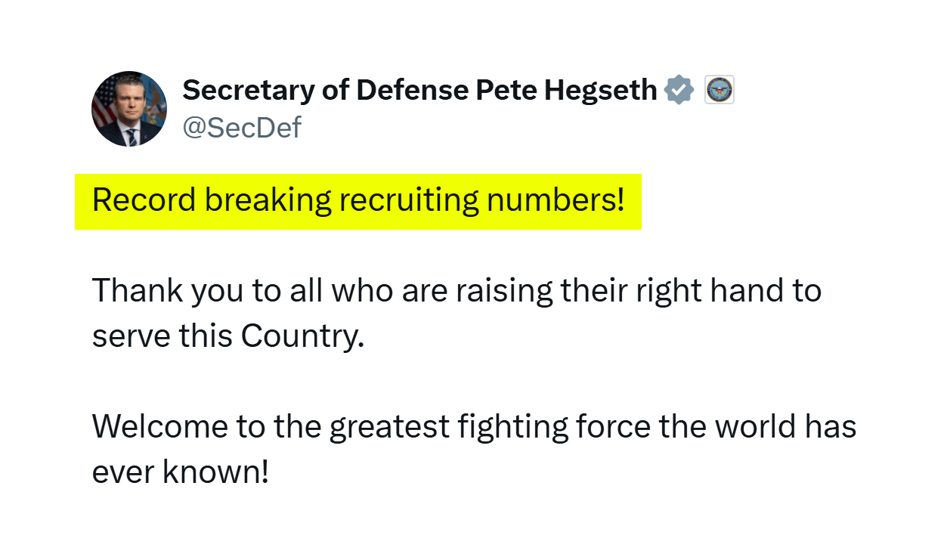The height and width of the screenshot is (560, 947).
Task: Click the gray verified checkmark badge
Action: [679, 91]
